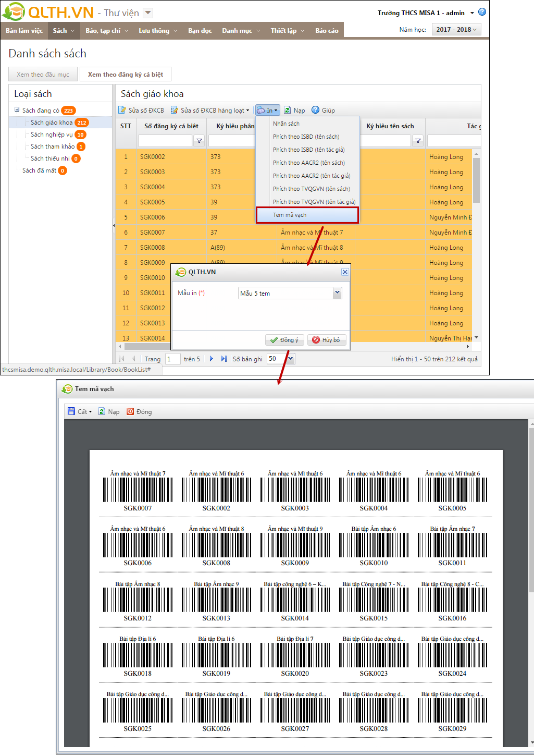Select Phích theo AACR2 (tên tác giả) option
The height and width of the screenshot is (756, 534).
307,176
